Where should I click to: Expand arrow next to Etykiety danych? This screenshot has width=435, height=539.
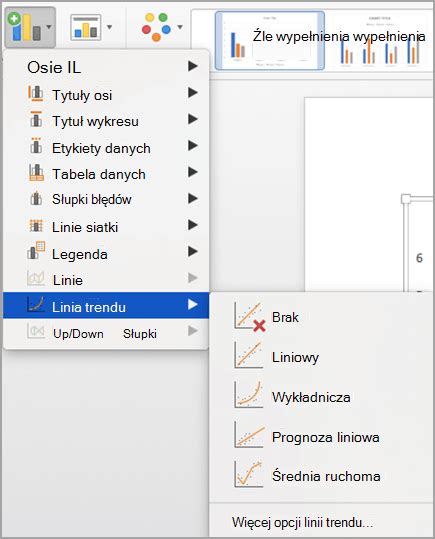[x=193, y=146]
